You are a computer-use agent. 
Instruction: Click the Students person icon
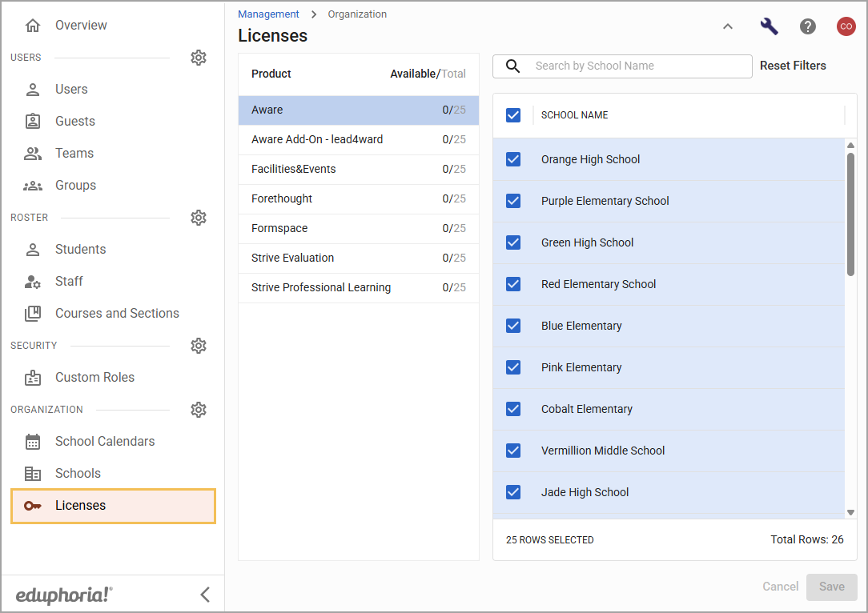(x=33, y=250)
